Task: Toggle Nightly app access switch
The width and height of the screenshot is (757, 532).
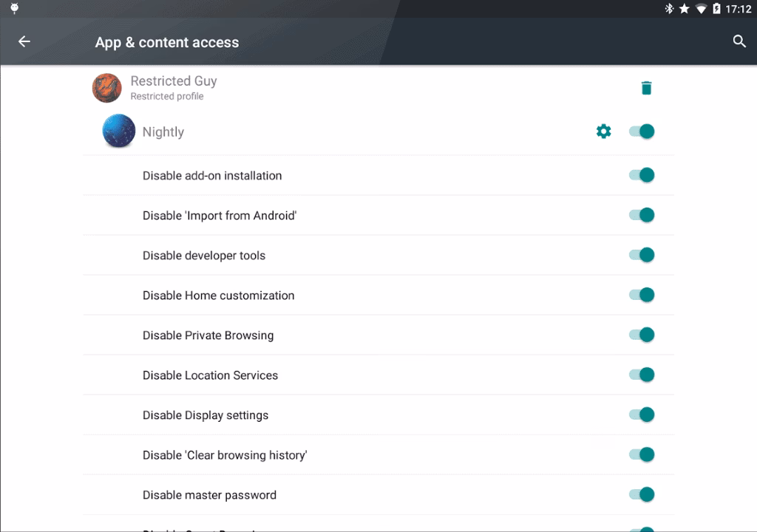Action: coord(642,131)
